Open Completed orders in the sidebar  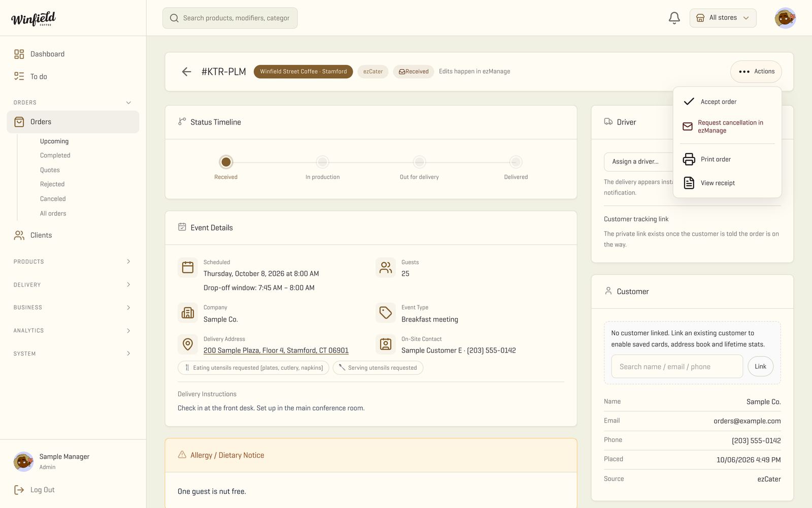tap(55, 155)
